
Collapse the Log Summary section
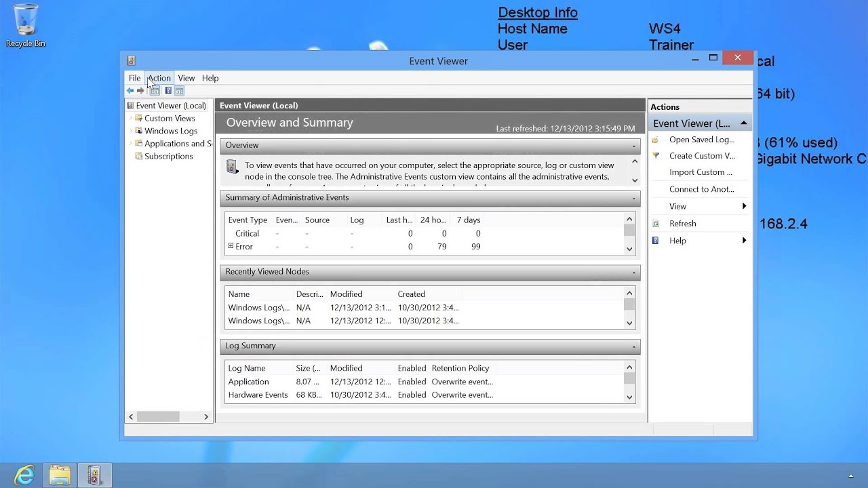click(634, 346)
